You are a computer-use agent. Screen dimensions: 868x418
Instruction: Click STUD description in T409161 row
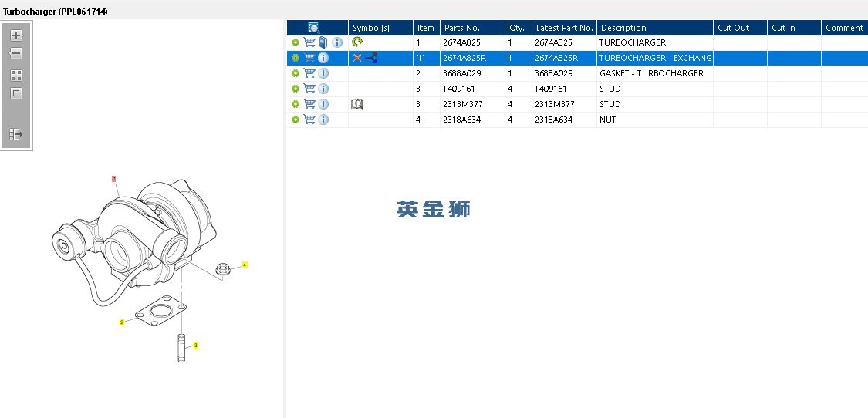click(655, 89)
